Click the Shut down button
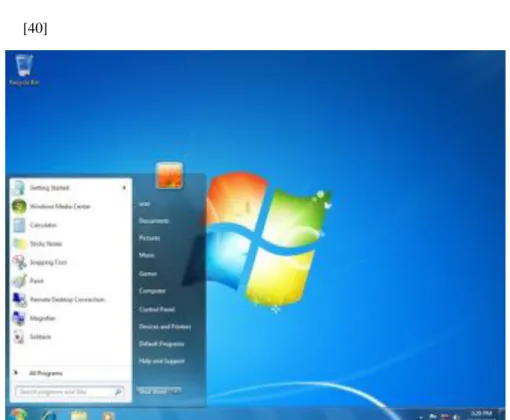510x420 pixels. 153,391
